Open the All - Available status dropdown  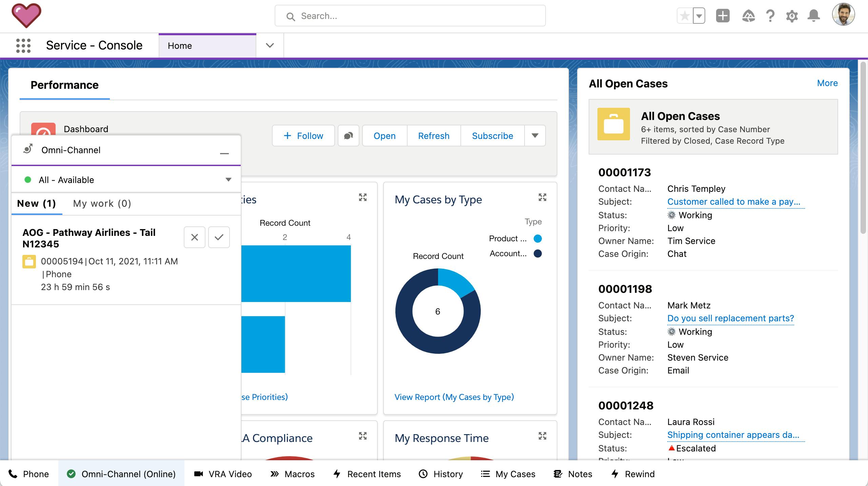click(228, 180)
